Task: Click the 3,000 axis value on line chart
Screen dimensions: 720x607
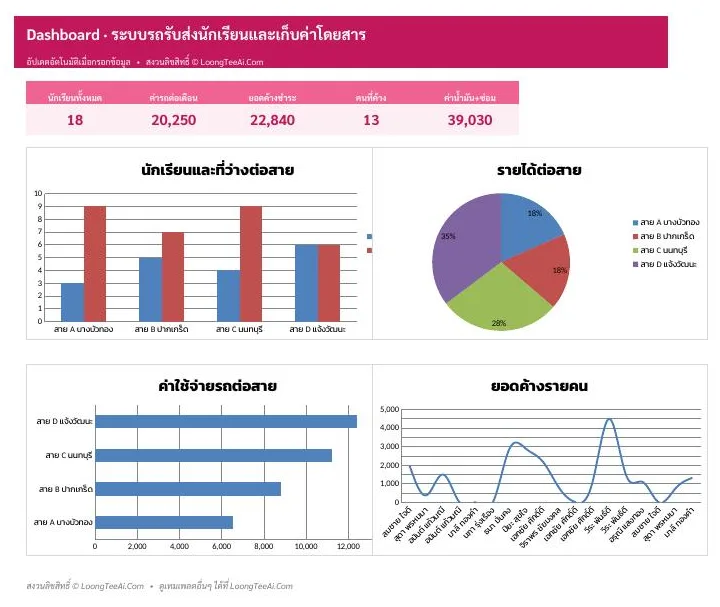Action: click(390, 446)
